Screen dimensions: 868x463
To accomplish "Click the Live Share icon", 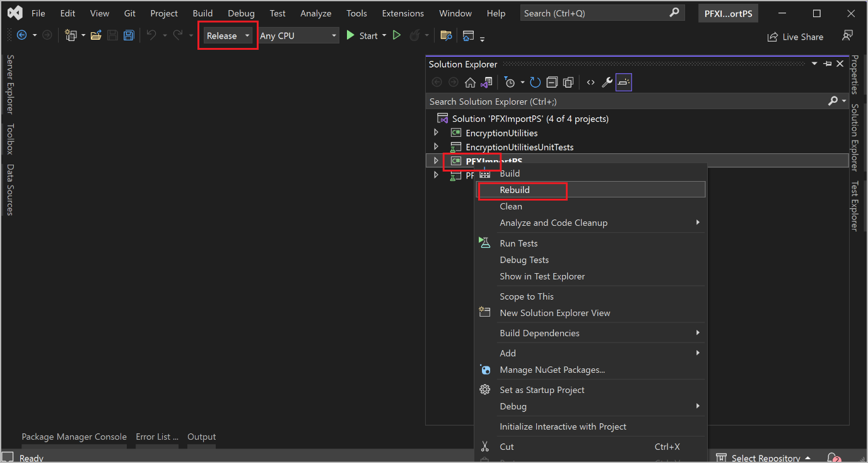I will (795, 36).
